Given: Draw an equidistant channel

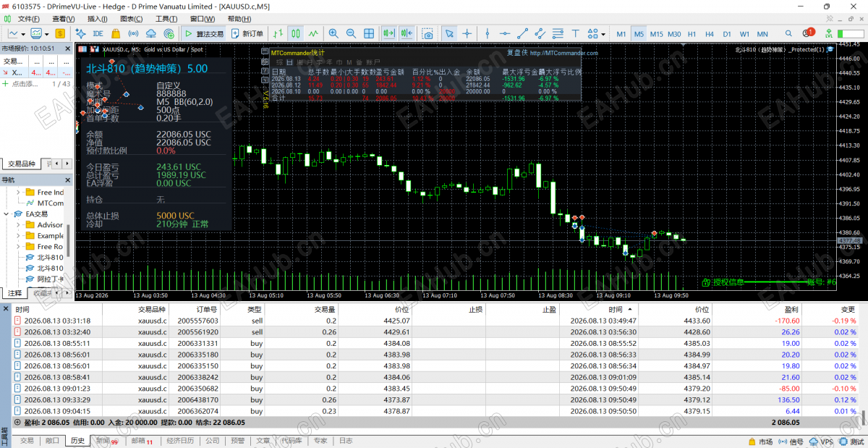Looking at the screenshot, I should click(540, 33).
